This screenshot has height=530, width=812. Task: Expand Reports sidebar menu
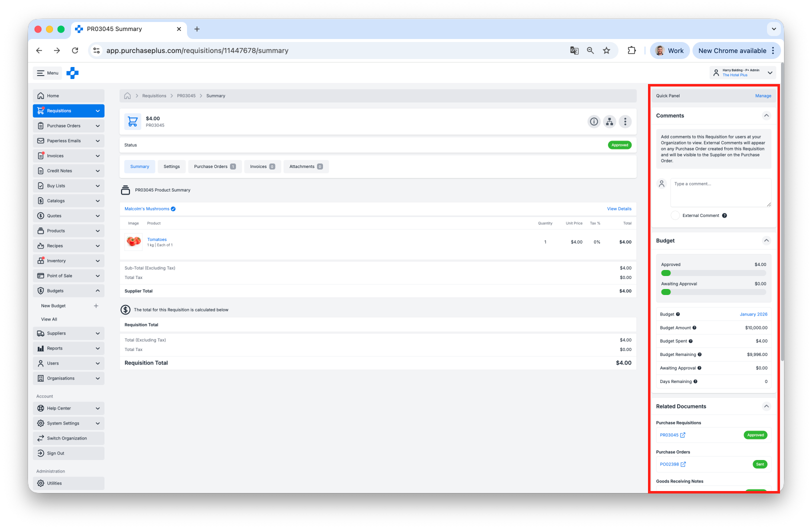[68, 348]
